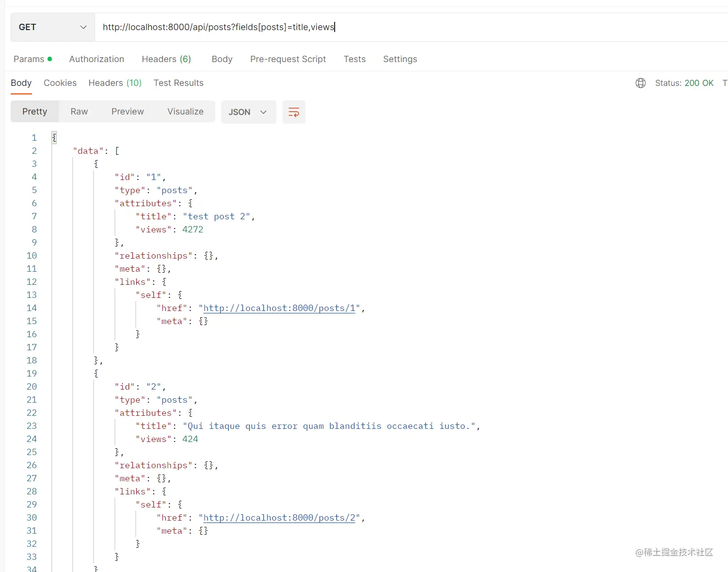The image size is (728, 572).
Task: Click "attributes" key on line 22
Action: tap(146, 413)
